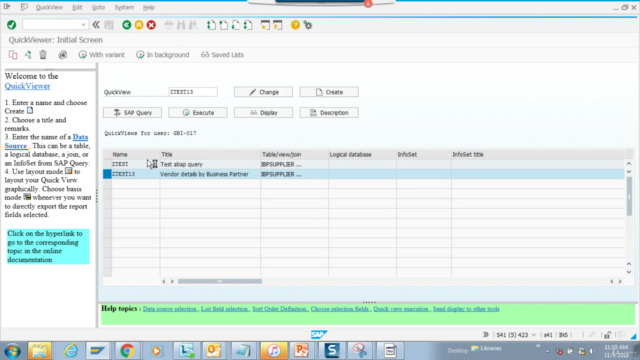Click the green Back icon

pyautogui.click(x=127, y=25)
